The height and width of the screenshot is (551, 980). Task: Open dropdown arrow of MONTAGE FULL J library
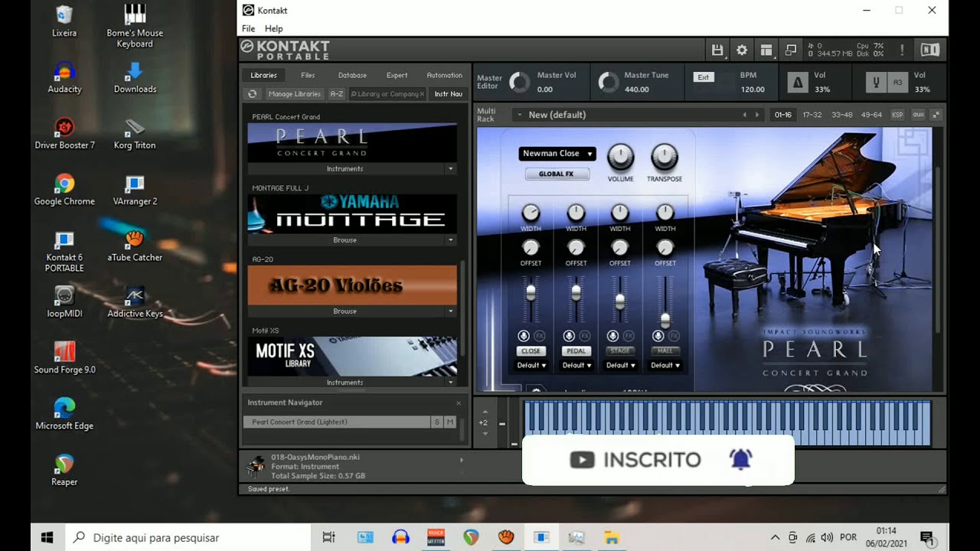(450, 240)
